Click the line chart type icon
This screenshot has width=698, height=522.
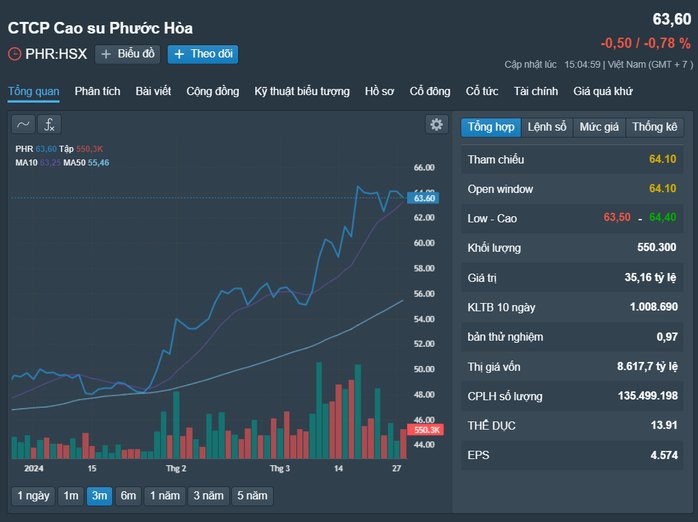pyautogui.click(x=23, y=124)
